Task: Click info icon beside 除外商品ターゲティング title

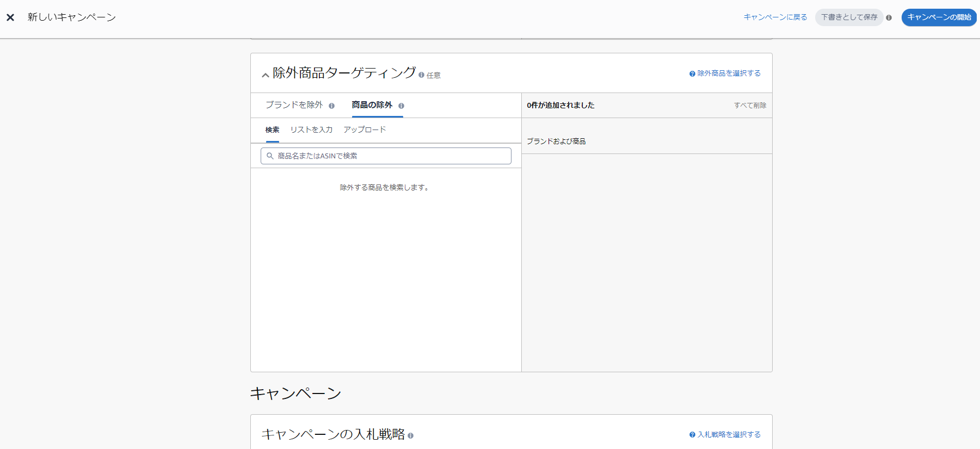Action: pyautogui.click(x=421, y=75)
